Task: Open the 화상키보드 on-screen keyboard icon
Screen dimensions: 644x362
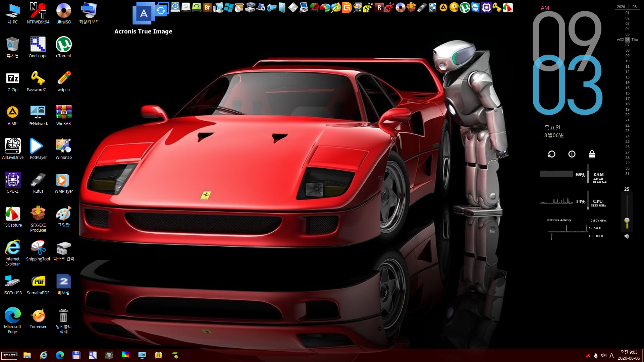Action: [89, 13]
